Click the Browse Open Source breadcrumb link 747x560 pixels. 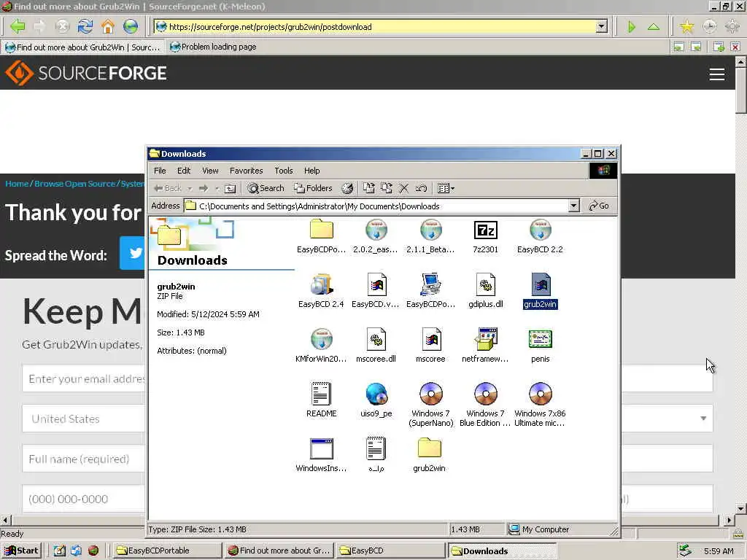(75, 184)
